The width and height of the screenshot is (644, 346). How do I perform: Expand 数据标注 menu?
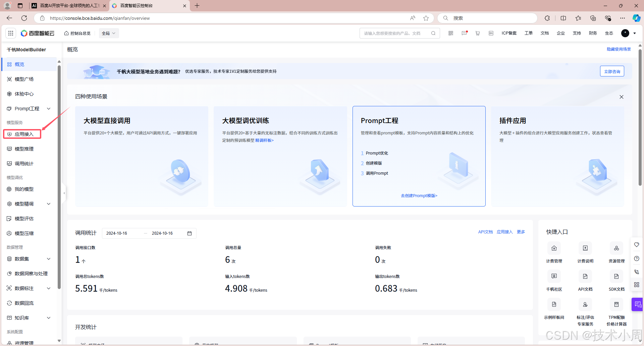(x=49, y=288)
